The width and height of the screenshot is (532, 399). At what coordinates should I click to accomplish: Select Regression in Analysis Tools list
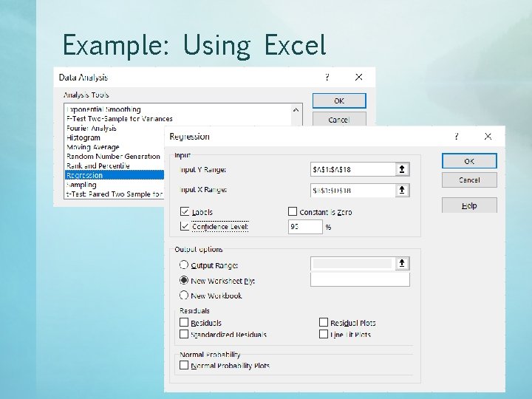point(115,175)
